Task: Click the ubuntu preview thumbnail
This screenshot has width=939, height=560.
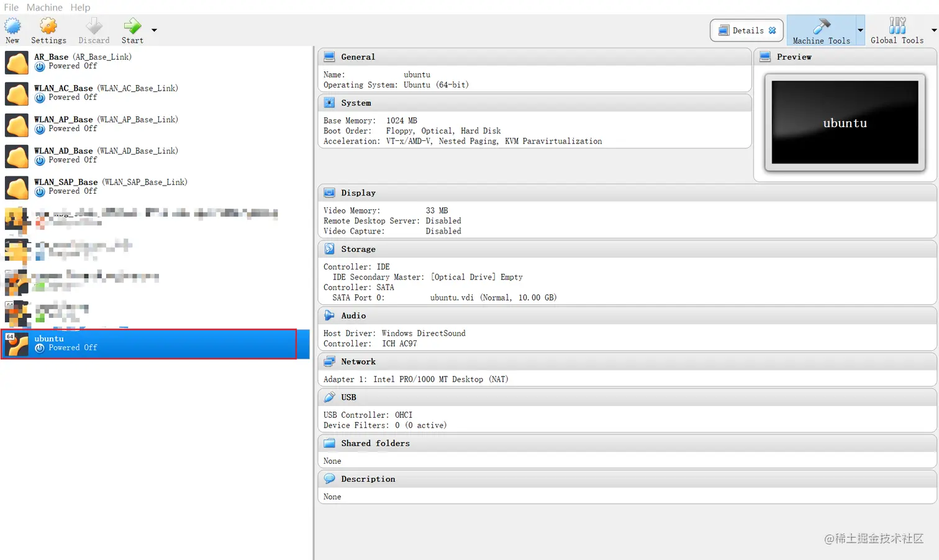Action: click(x=845, y=122)
